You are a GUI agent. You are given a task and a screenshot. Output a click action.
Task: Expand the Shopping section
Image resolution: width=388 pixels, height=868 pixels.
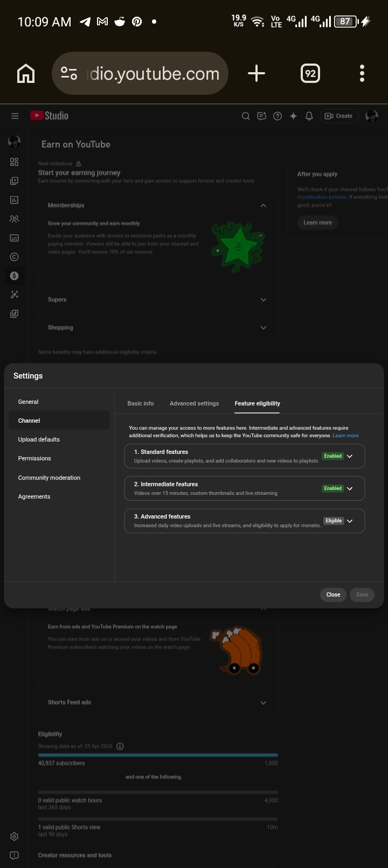[x=263, y=327]
